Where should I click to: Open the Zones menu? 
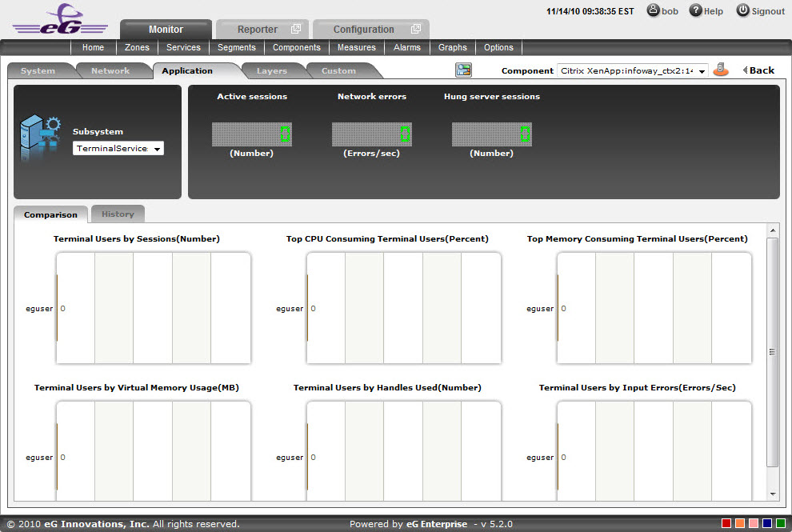click(x=137, y=47)
